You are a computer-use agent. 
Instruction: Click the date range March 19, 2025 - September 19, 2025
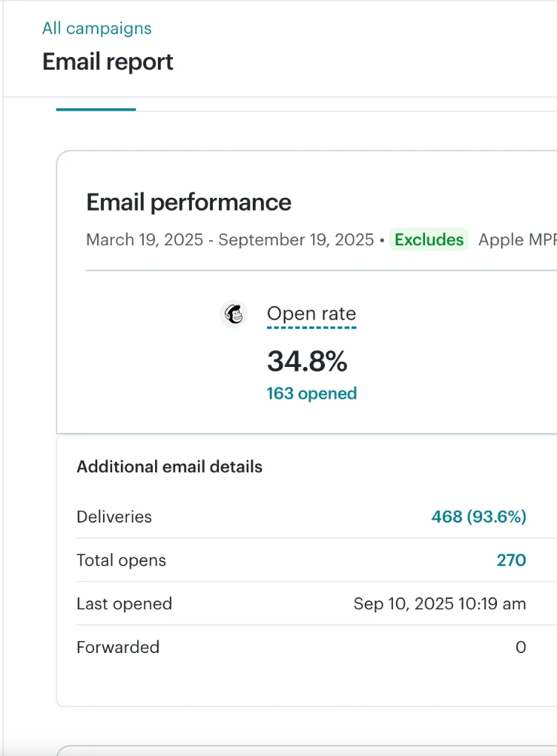[x=230, y=239]
